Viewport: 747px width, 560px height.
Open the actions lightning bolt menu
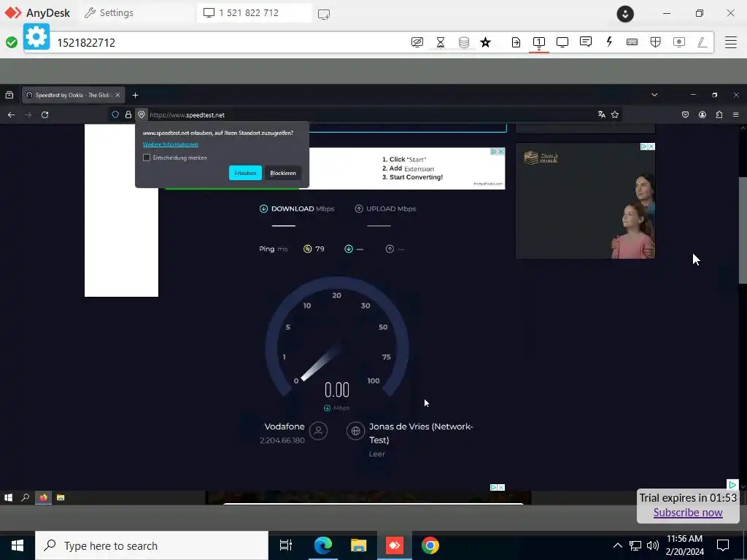coord(609,42)
